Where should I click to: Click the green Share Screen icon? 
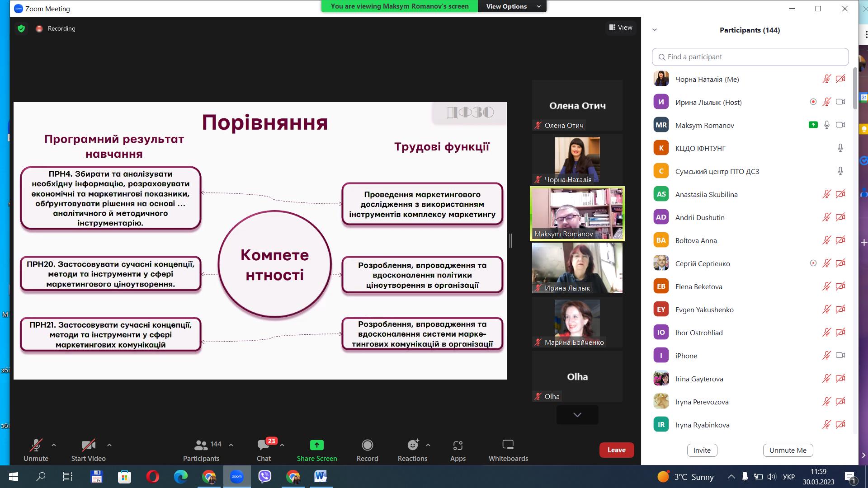[316, 446]
